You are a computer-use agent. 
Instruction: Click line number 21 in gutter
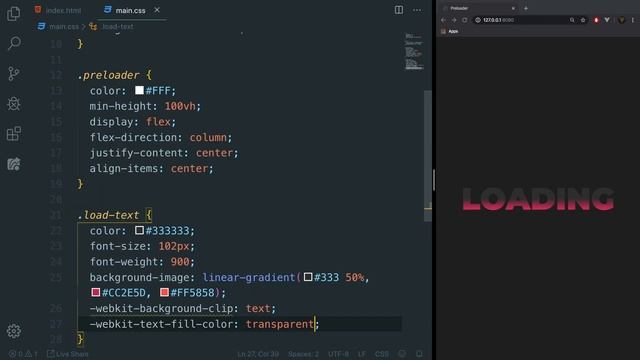coord(56,215)
